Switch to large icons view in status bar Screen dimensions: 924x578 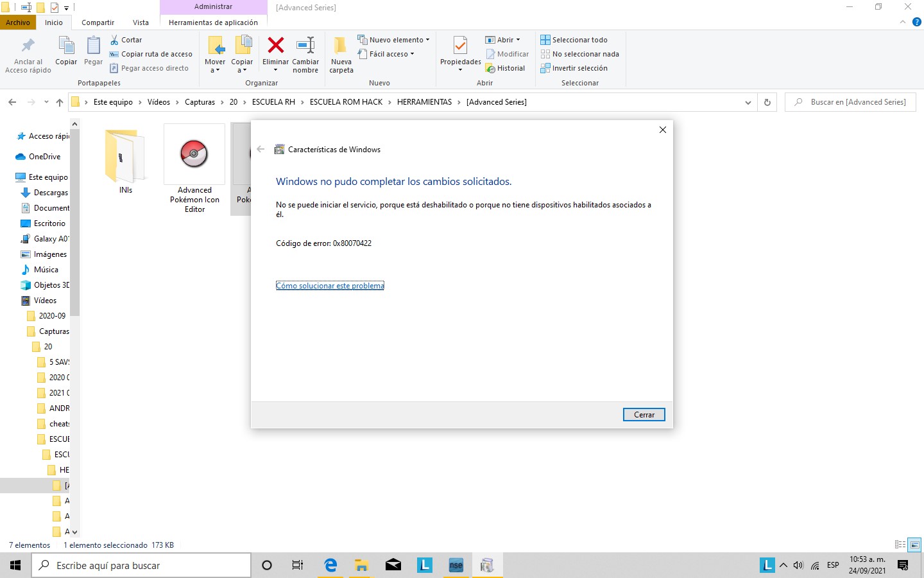point(915,545)
